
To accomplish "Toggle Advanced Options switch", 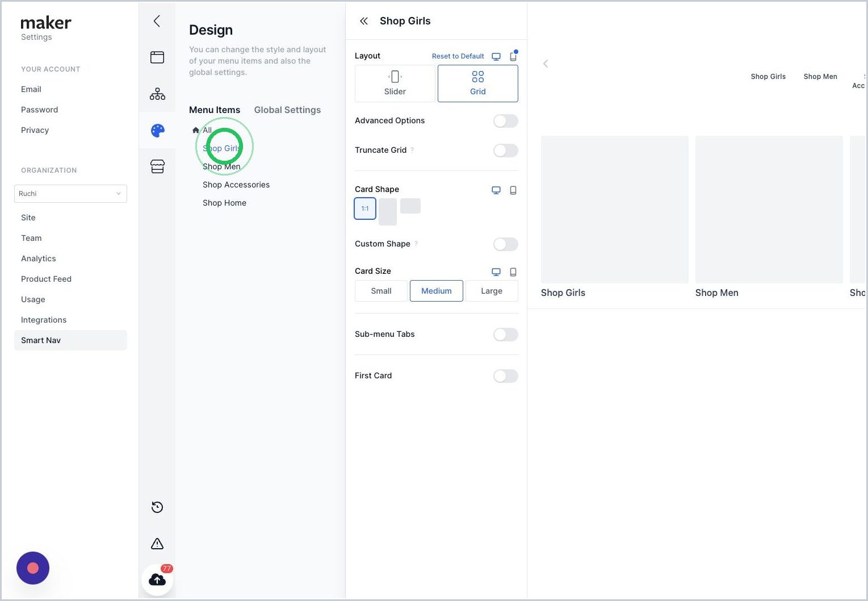I will [505, 121].
